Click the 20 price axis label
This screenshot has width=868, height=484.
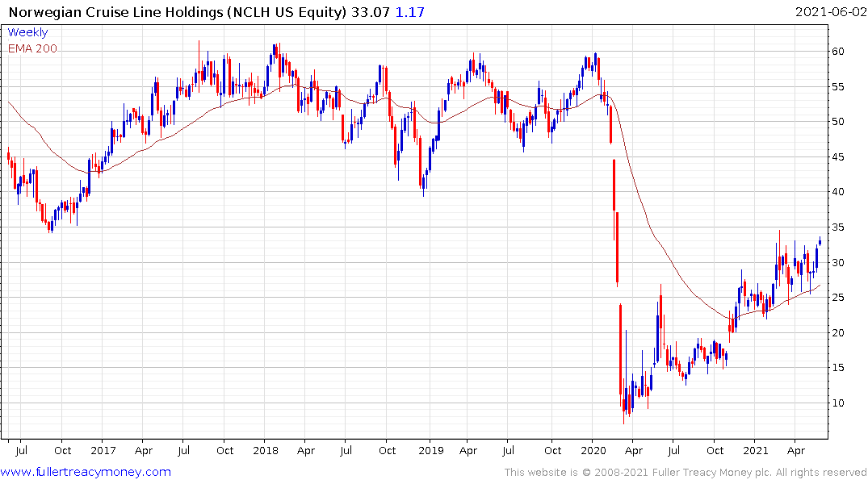(837, 333)
